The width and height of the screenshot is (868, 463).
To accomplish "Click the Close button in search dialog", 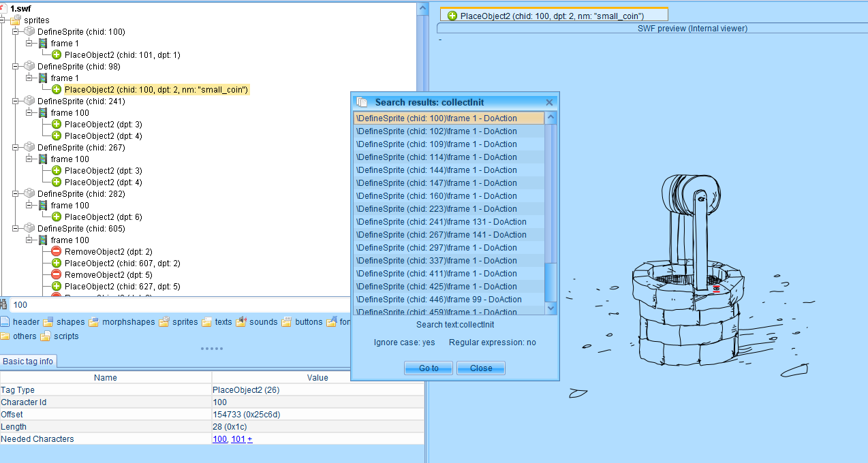I will 480,368.
